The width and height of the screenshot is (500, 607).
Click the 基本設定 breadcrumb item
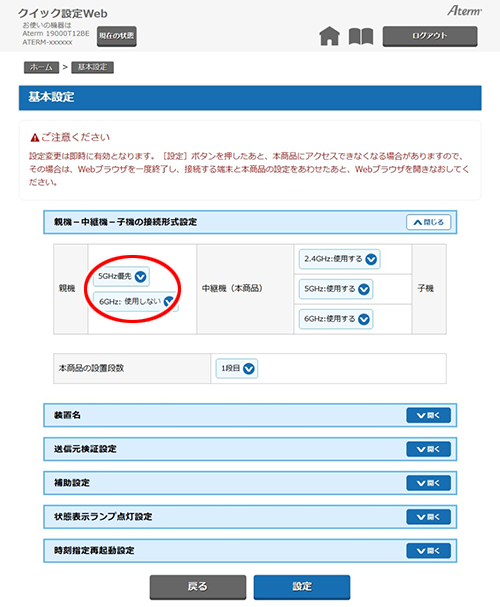tap(92, 67)
